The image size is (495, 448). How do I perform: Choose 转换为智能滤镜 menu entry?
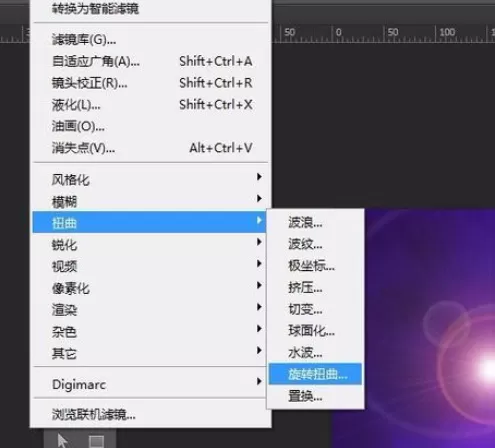tap(151, 9)
